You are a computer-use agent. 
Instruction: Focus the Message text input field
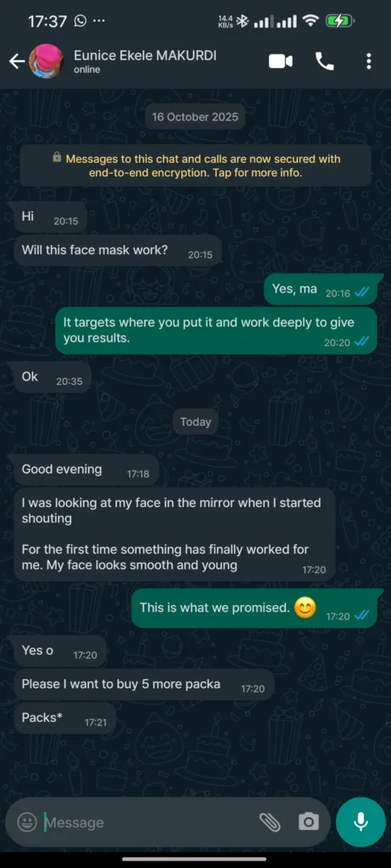coord(149,822)
